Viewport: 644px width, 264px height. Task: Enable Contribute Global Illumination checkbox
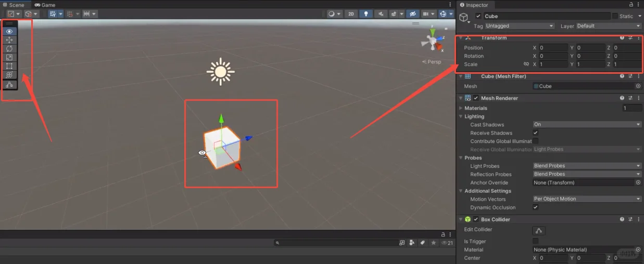(x=535, y=141)
